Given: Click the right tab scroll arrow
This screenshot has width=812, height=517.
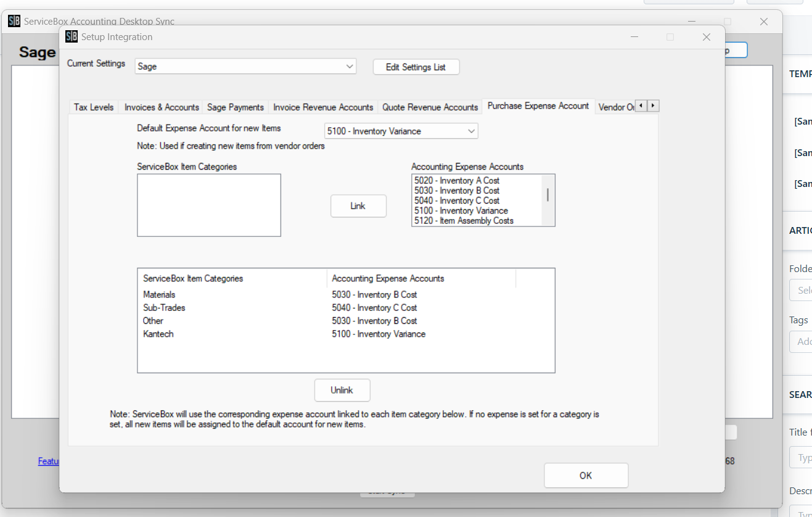Looking at the screenshot, I should [654, 106].
